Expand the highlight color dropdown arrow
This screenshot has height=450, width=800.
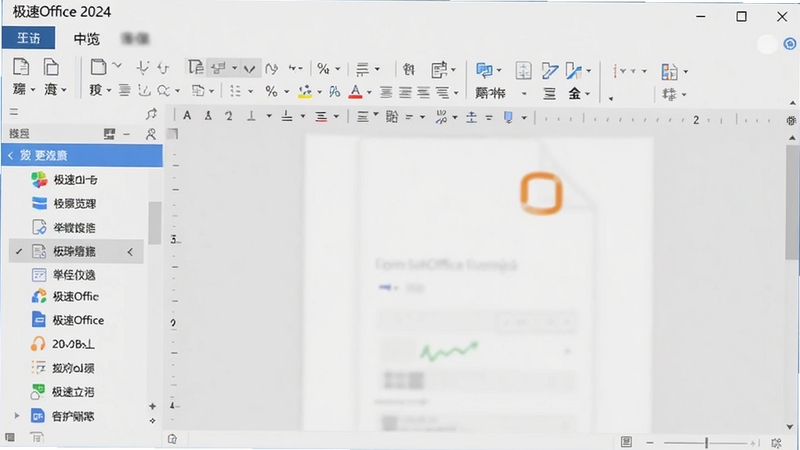[319, 92]
